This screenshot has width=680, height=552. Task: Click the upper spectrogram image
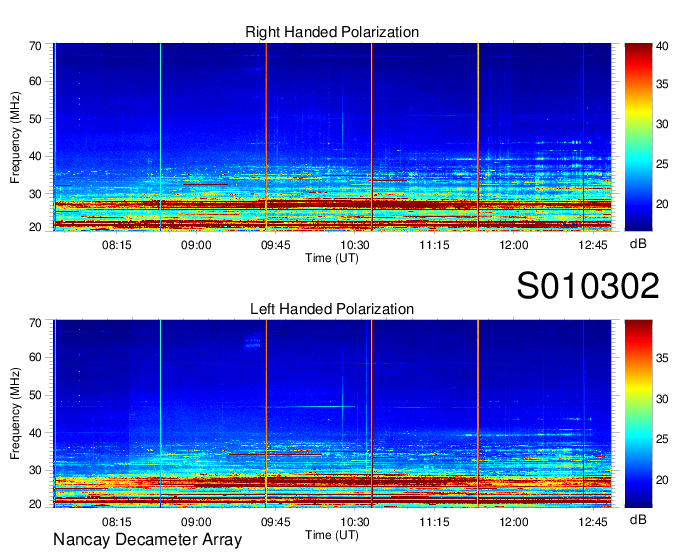[332, 137]
